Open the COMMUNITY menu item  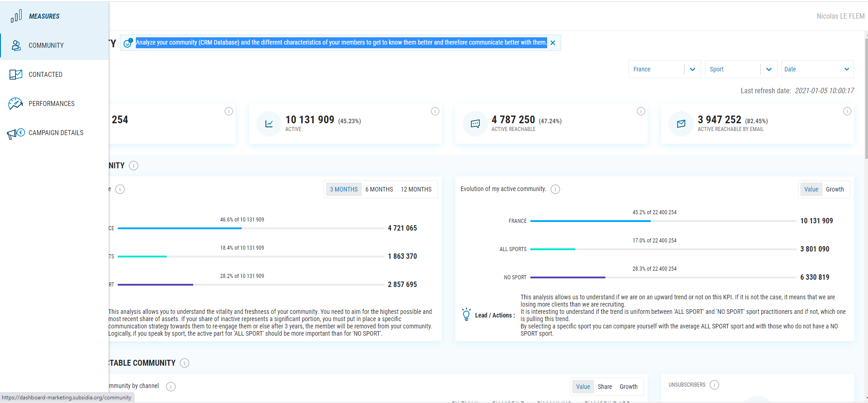[x=55, y=45]
